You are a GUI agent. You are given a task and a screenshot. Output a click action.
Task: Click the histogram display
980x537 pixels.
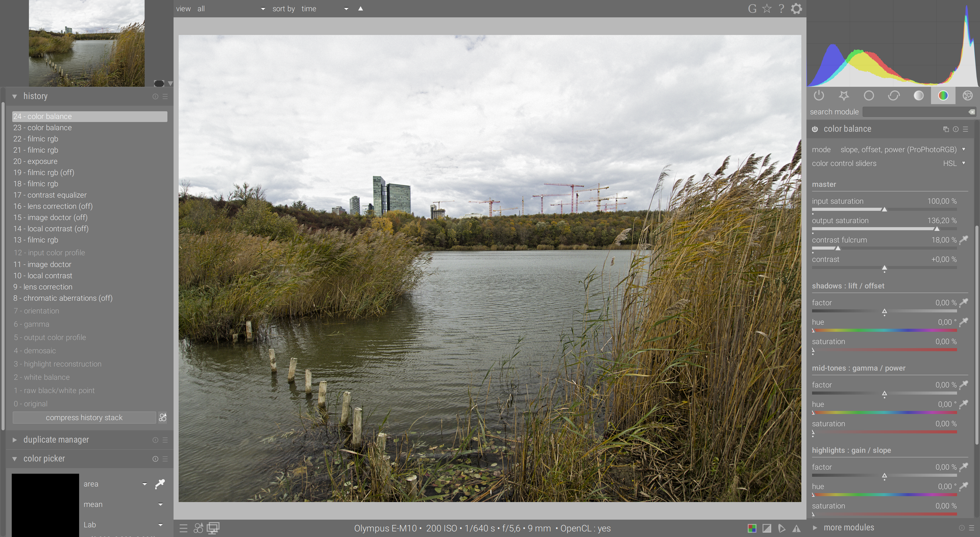tap(893, 43)
